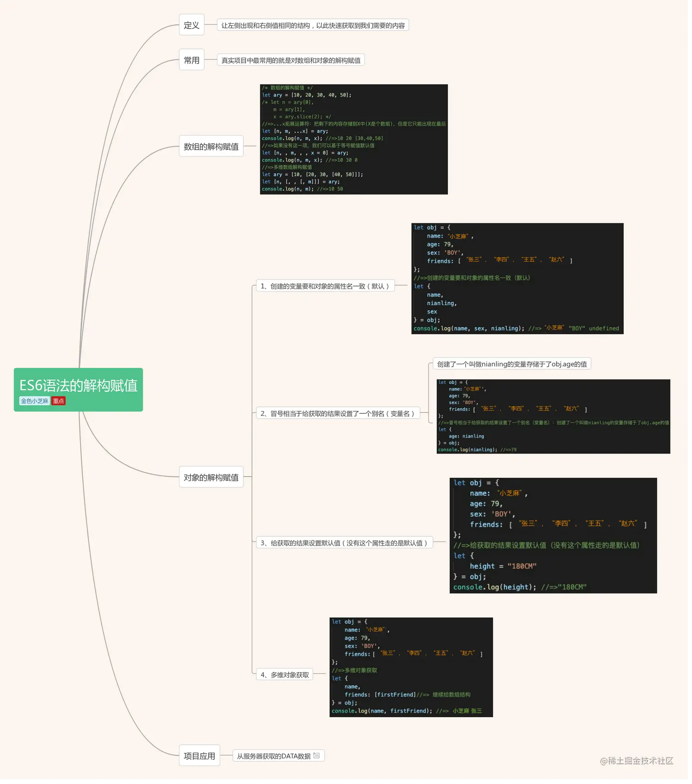Select the 定义 branch node
692x784 pixels.
click(x=191, y=25)
